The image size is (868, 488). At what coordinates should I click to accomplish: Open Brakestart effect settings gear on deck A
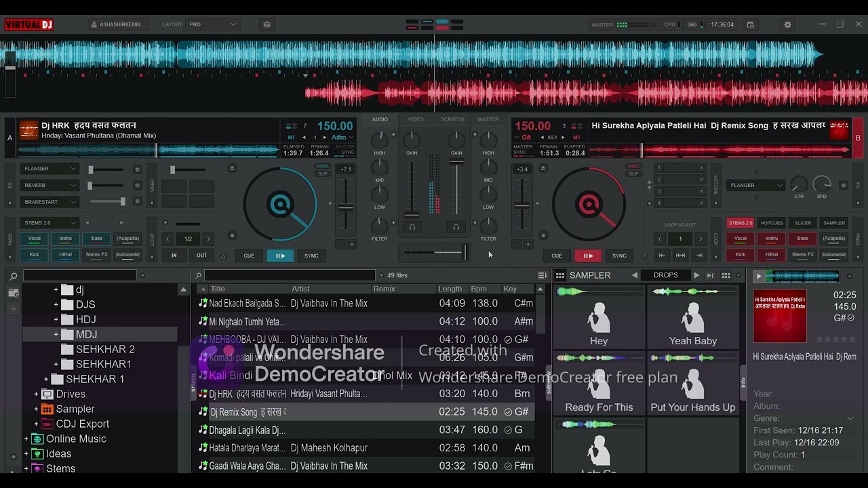pos(137,202)
